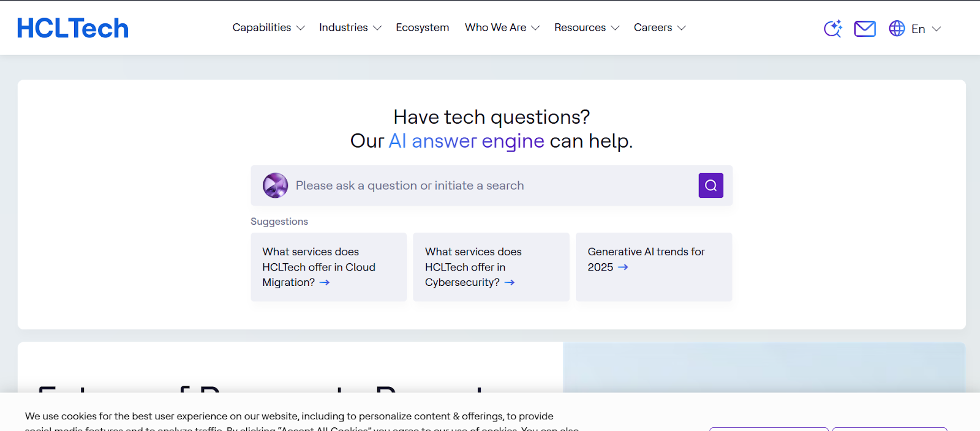Open the AI search sparkle icon
Screen dimensions: 980x431
(833, 28)
